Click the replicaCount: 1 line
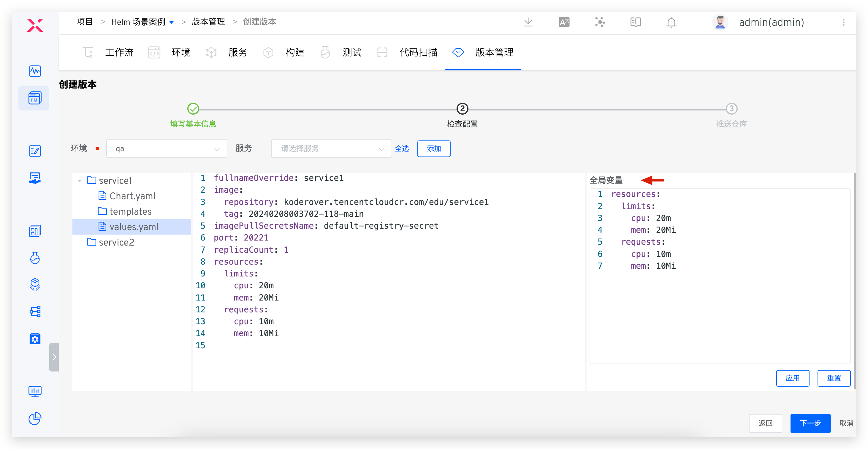This screenshot has width=868, height=449. 251,250
